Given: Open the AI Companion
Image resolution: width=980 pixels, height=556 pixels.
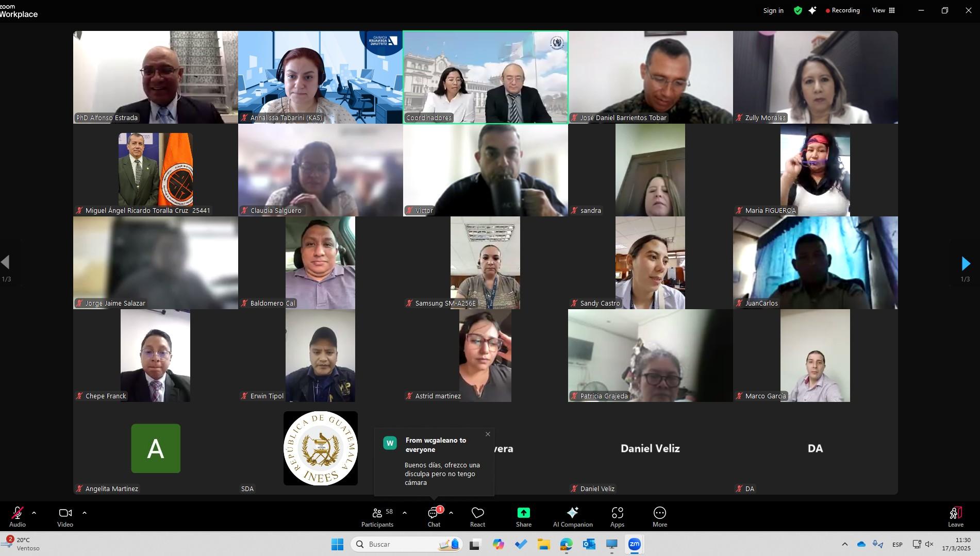Looking at the screenshot, I should [572, 517].
